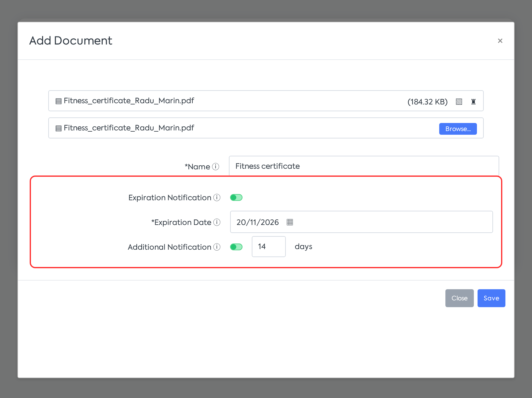Show info for Expiration Date field

point(217,222)
